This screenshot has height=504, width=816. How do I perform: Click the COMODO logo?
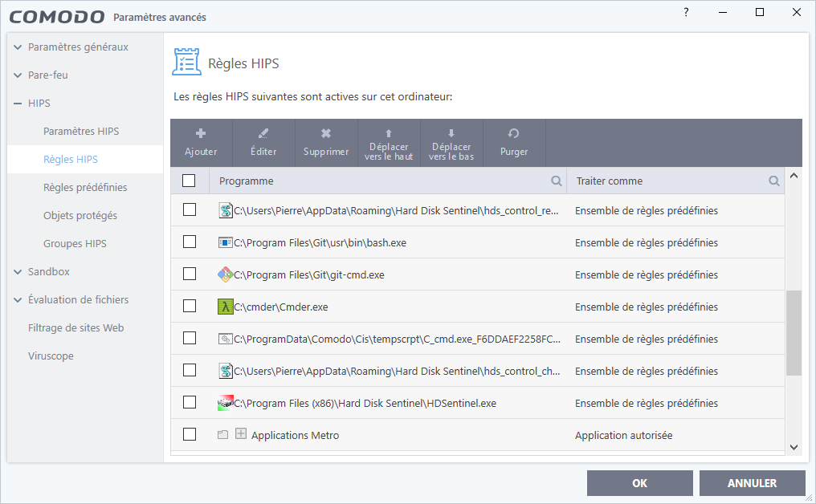coord(57,17)
